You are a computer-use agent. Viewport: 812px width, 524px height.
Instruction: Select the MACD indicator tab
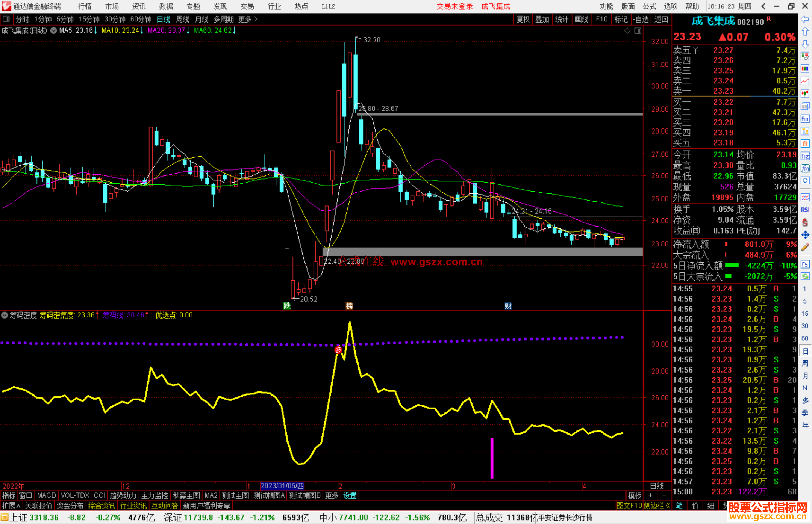click(46, 495)
